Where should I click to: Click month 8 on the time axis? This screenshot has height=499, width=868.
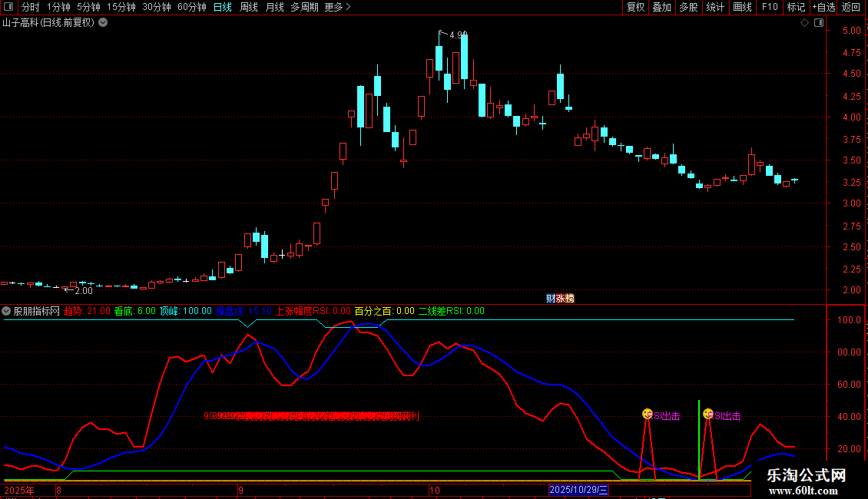point(58,490)
